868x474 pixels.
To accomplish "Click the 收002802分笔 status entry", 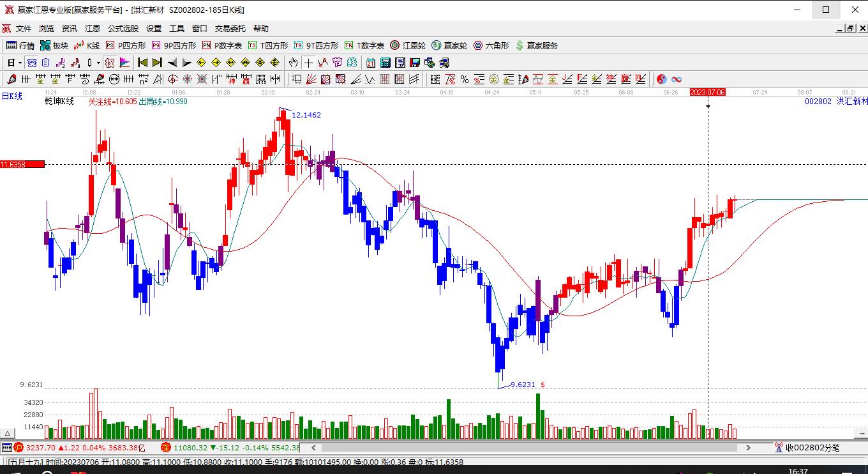I will [x=812, y=448].
